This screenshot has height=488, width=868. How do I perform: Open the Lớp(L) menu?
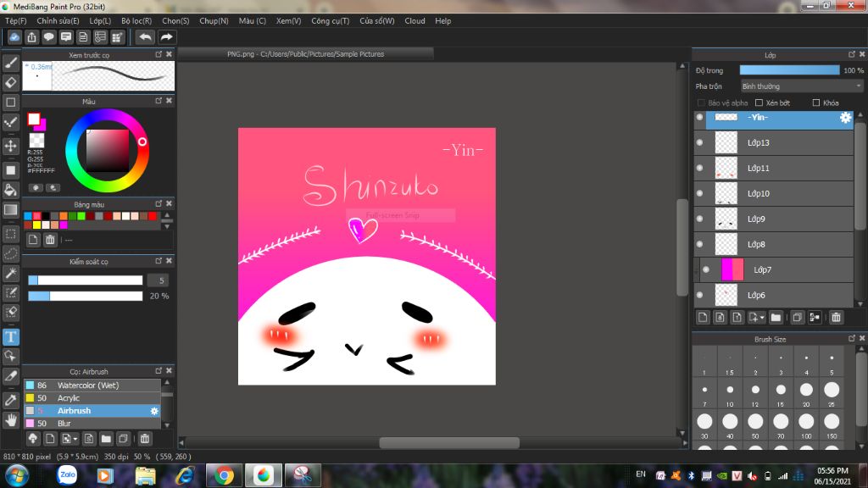click(100, 21)
